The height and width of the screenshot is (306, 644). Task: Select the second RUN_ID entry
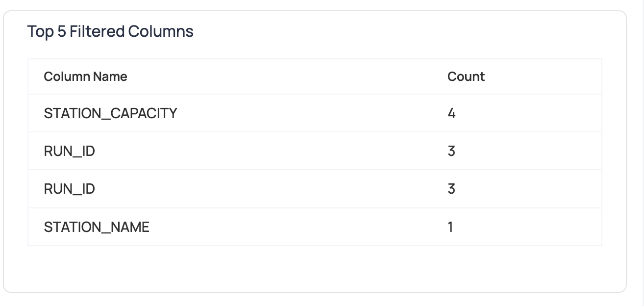pyautogui.click(x=69, y=189)
